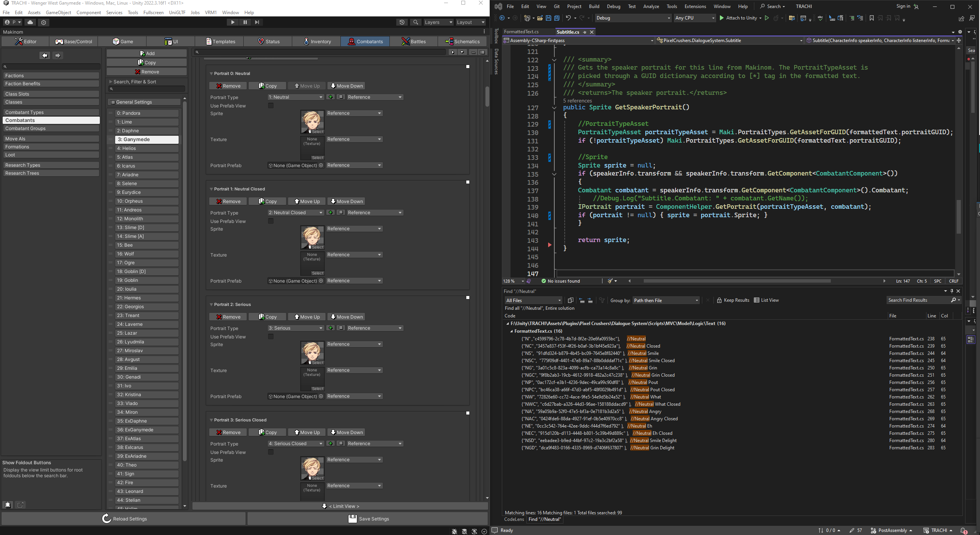Click the Visual Studio Save All icon
This screenshot has width=980, height=535.
coord(557,18)
